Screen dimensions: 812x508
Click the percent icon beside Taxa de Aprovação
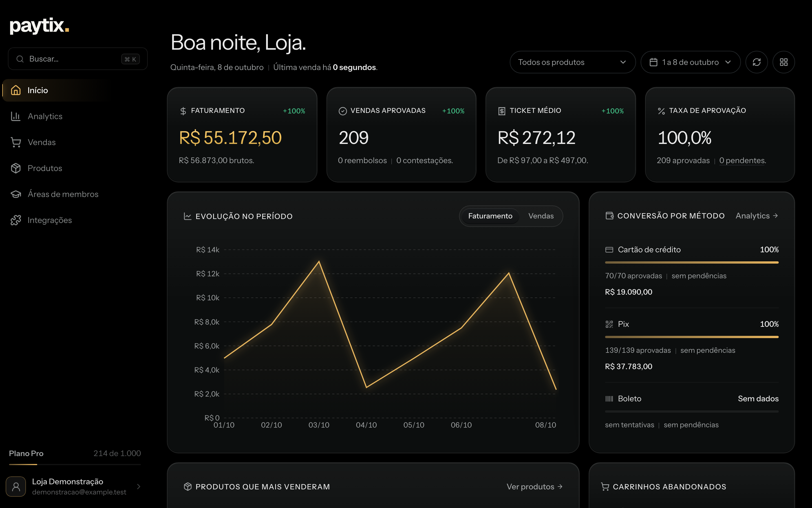(x=661, y=111)
